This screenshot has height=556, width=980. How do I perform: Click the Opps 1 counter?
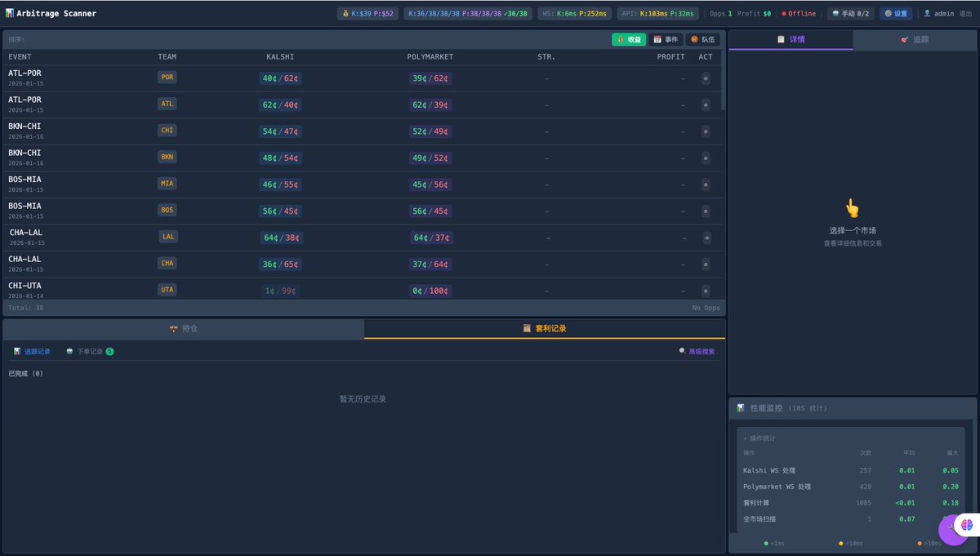[721, 13]
